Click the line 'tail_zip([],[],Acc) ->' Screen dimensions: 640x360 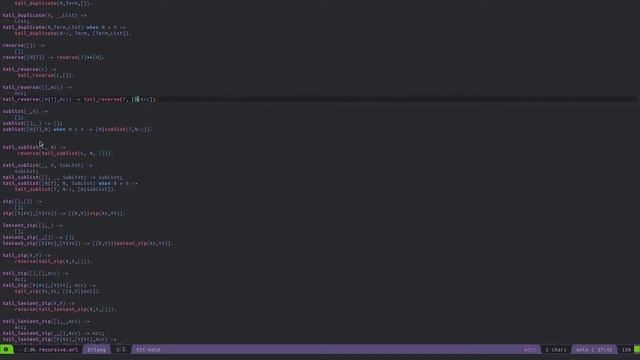tap(36, 273)
